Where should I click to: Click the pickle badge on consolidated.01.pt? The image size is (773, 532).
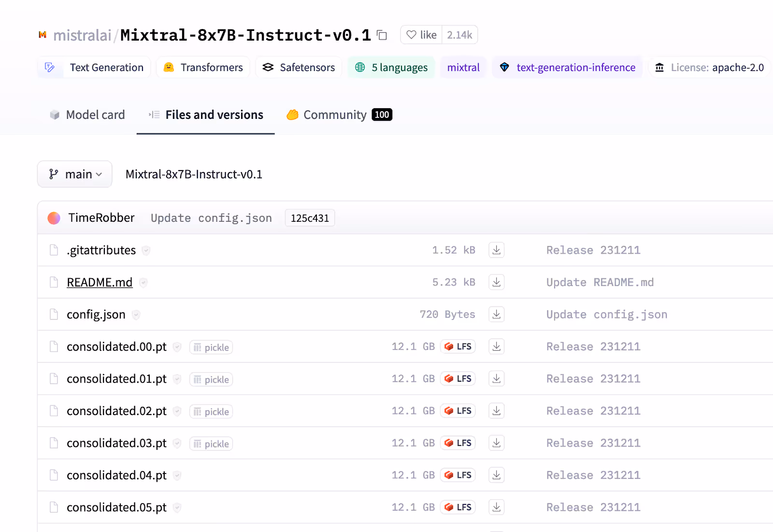[211, 379]
